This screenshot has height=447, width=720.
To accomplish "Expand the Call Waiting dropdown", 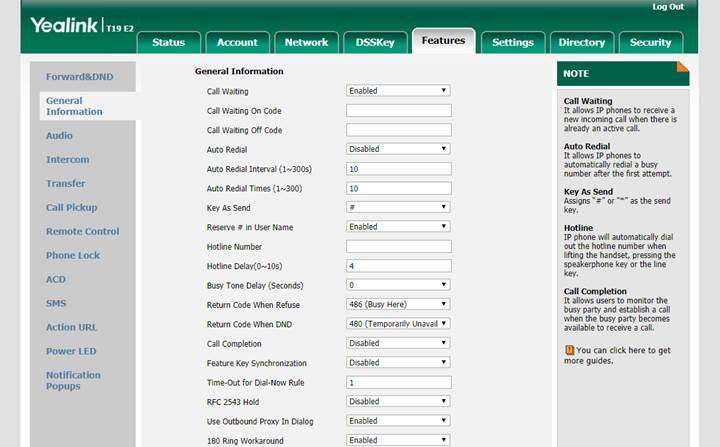I will [x=398, y=91].
